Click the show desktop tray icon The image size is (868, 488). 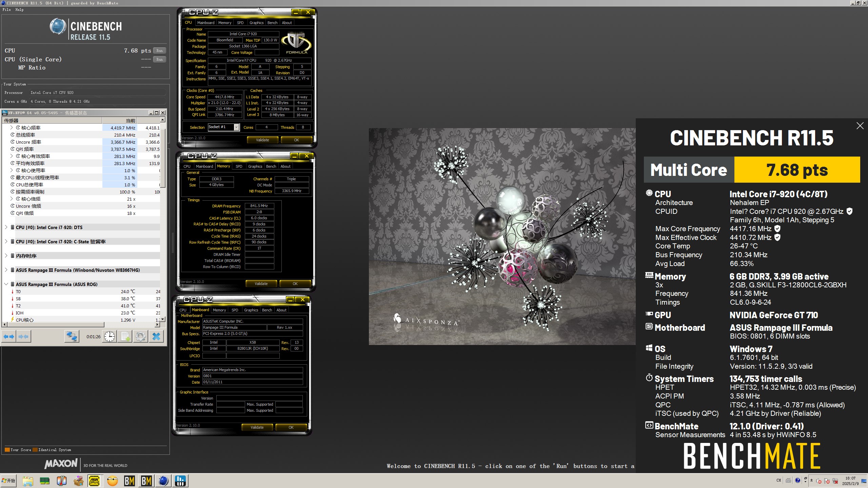[864, 481]
